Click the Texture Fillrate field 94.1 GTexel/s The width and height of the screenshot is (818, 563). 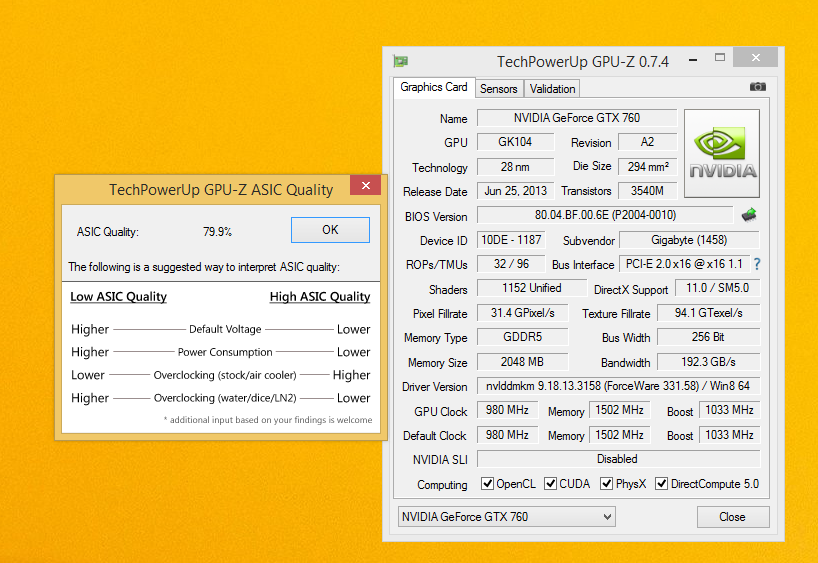[x=708, y=313]
